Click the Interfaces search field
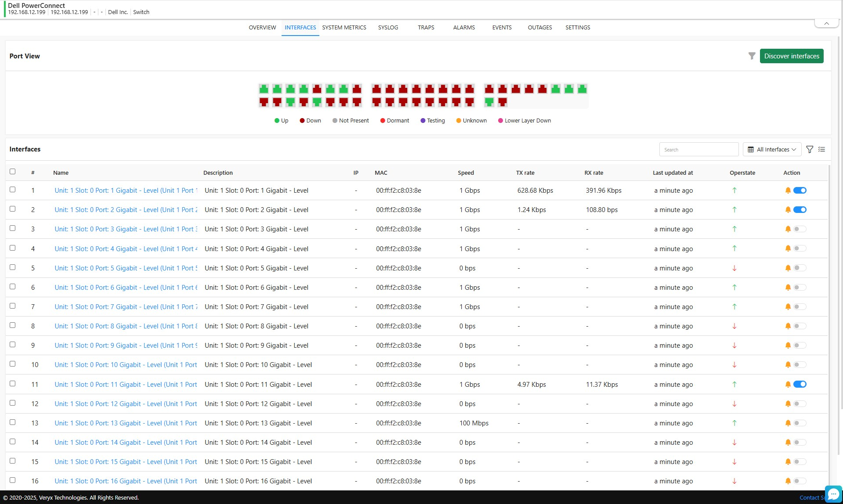The width and height of the screenshot is (843, 504). [x=698, y=150]
